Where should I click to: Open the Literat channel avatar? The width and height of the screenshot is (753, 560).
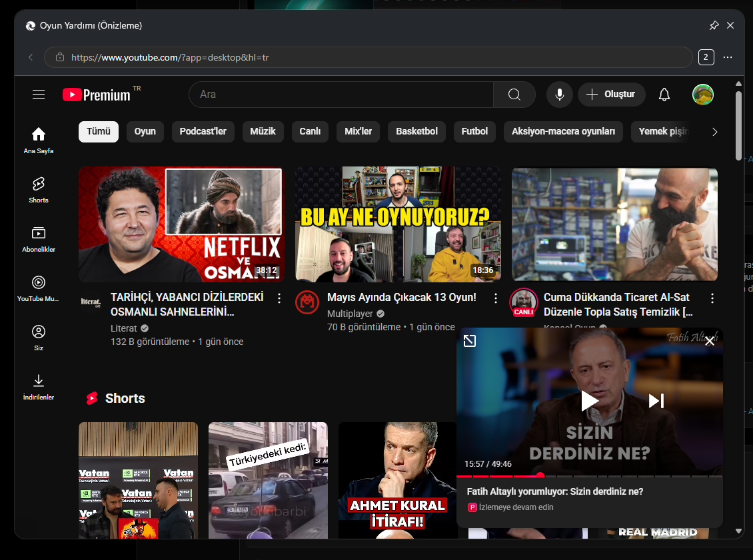[x=91, y=302]
